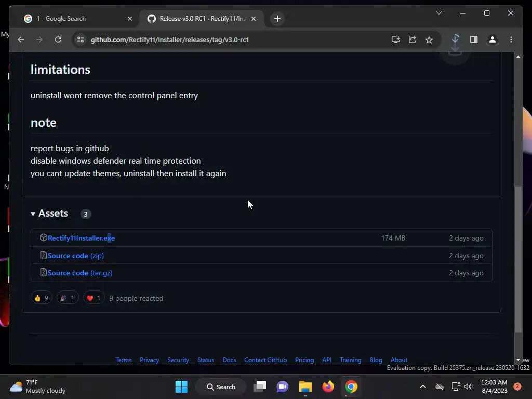The image size is (532, 399).
Task: Click the package icon beside Rectify11Installer.exe
Action: tap(43, 237)
